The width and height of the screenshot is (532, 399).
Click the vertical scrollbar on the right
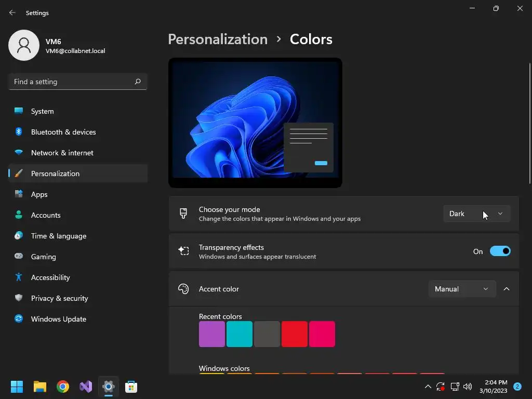[x=529, y=123]
